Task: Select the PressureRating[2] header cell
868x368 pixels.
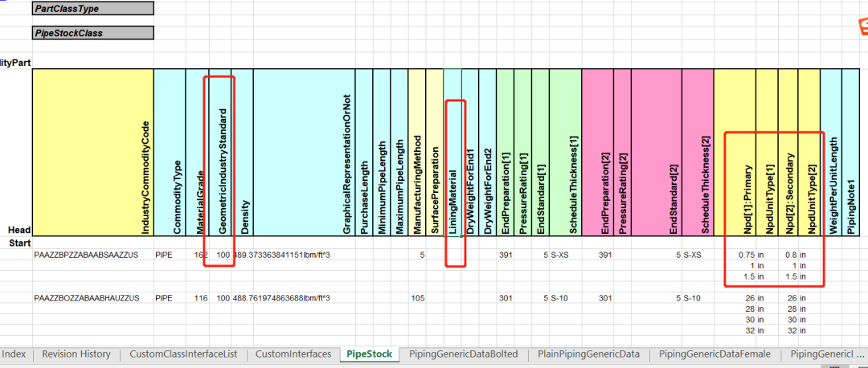Action: click(x=623, y=153)
